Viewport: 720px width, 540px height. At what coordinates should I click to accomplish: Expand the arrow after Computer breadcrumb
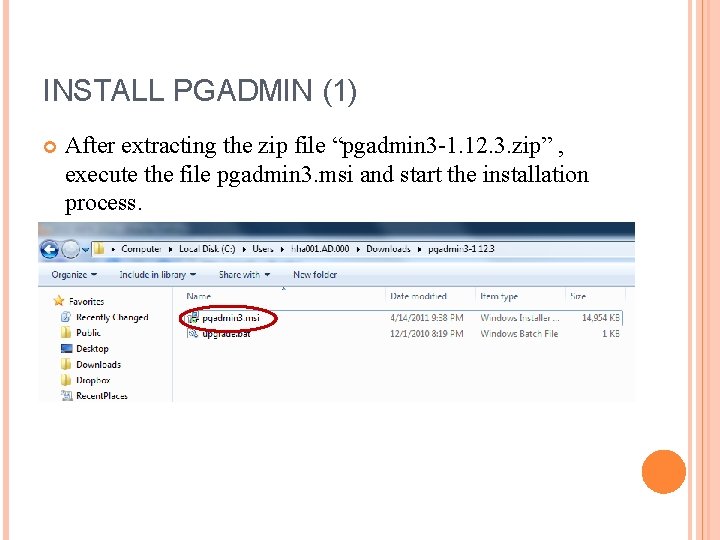(x=170, y=249)
